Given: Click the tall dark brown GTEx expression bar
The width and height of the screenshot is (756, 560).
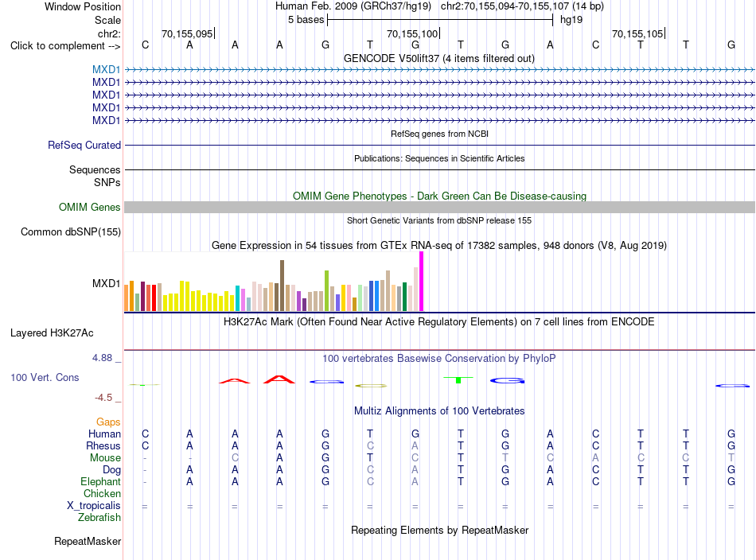Looking at the screenshot, I should (x=282, y=286).
